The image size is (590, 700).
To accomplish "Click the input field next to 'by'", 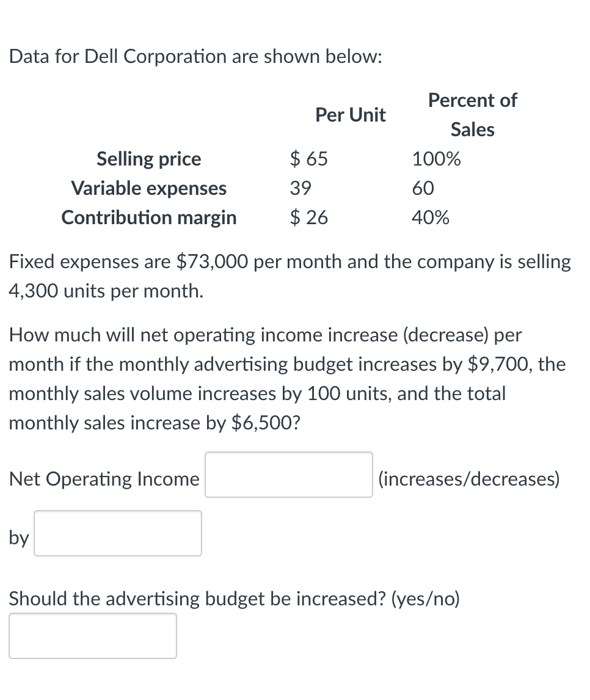I will coord(117,533).
